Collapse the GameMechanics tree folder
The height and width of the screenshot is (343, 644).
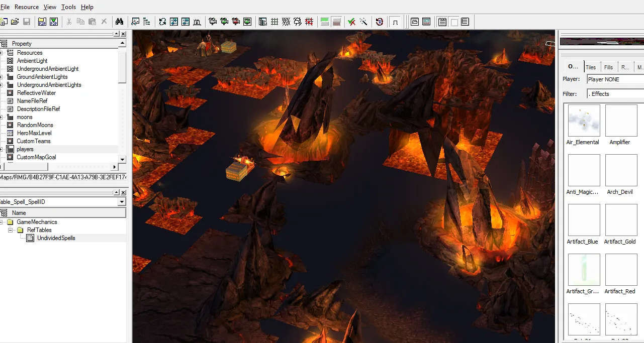tap(2, 222)
